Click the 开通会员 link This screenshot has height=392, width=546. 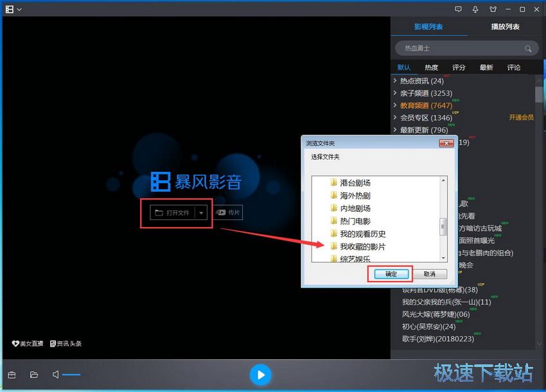(522, 117)
